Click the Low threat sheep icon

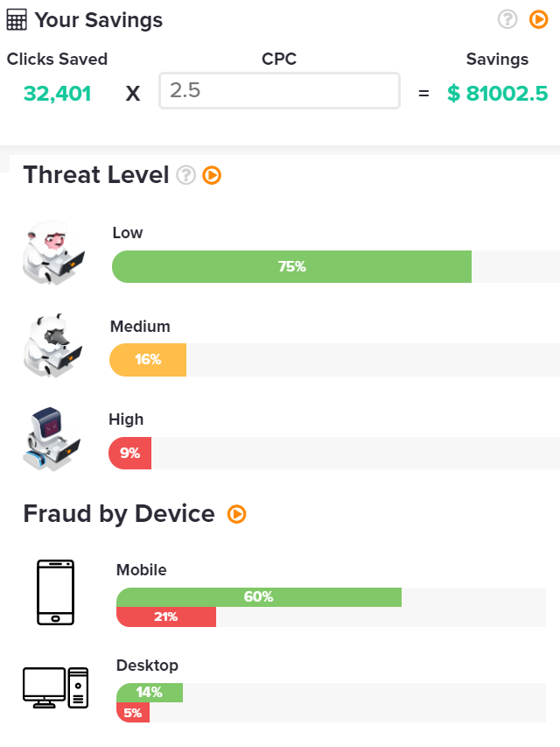point(53,252)
